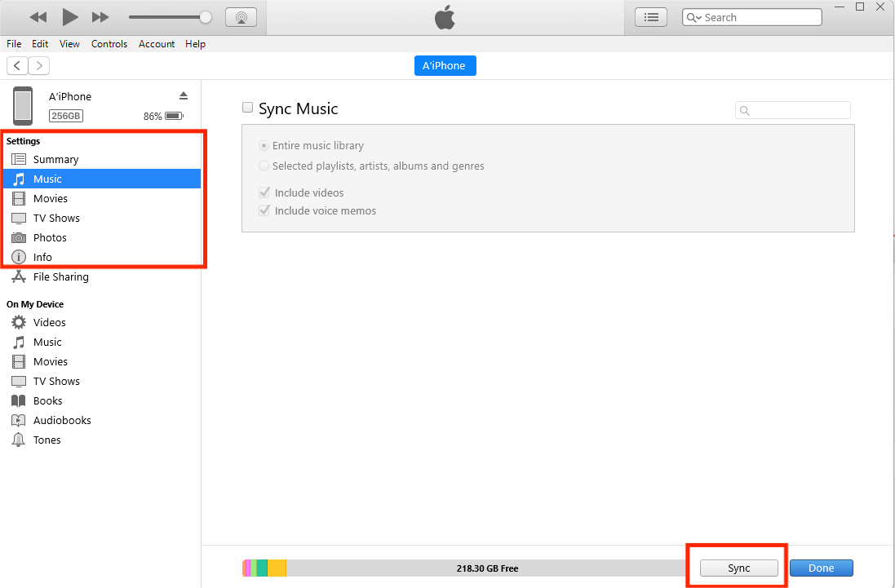
Task: Open Books under On My Device
Action: click(102, 400)
